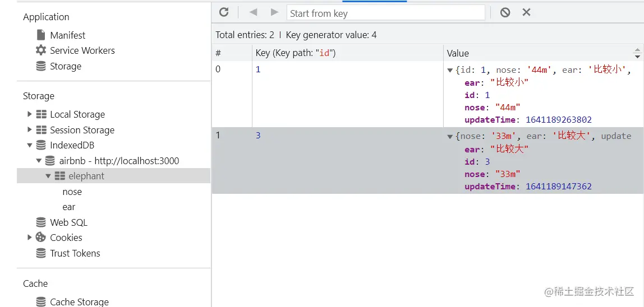Collapse the first entry value object

point(450,70)
